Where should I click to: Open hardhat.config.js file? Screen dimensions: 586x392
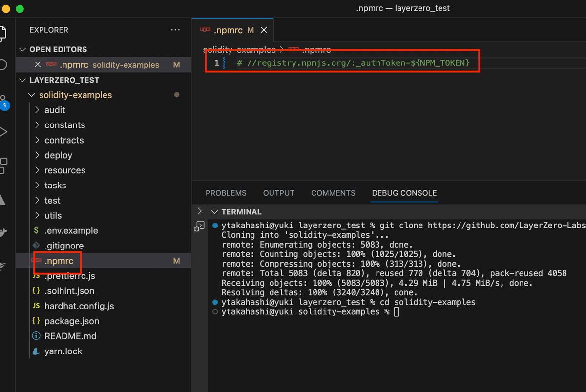[x=79, y=306]
